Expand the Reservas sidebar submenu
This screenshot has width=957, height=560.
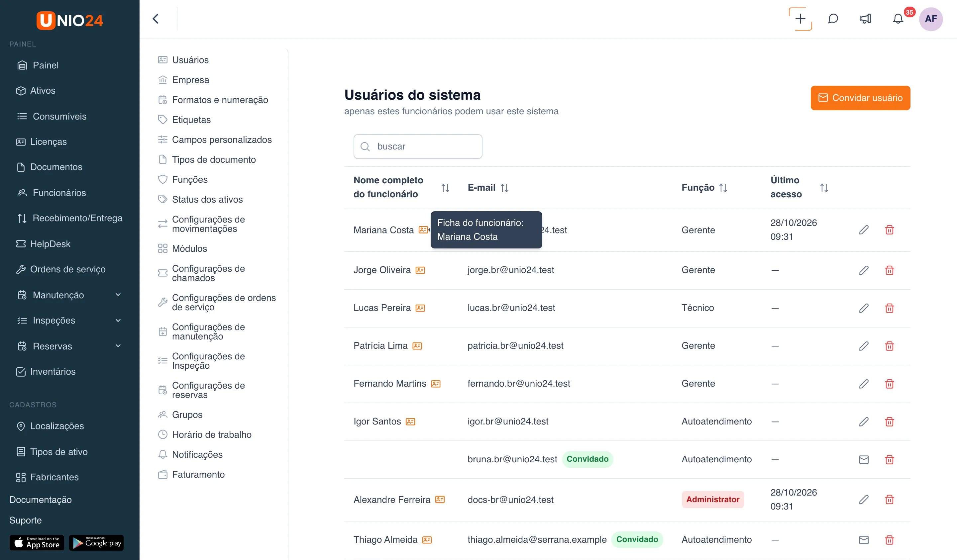[x=118, y=346]
